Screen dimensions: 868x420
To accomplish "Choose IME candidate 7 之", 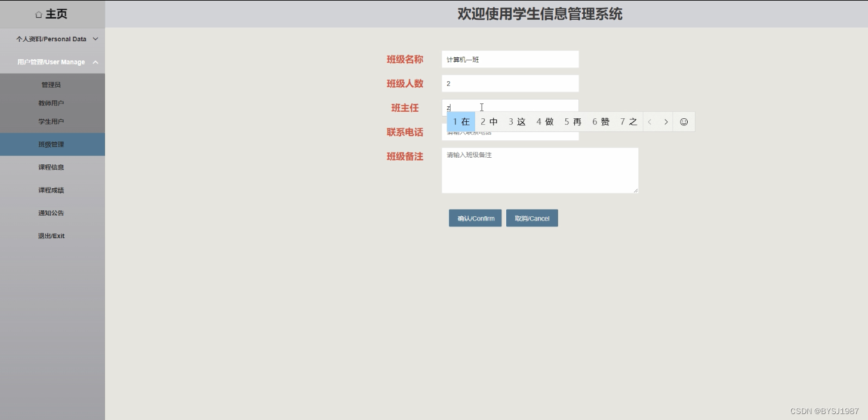I will click(629, 122).
